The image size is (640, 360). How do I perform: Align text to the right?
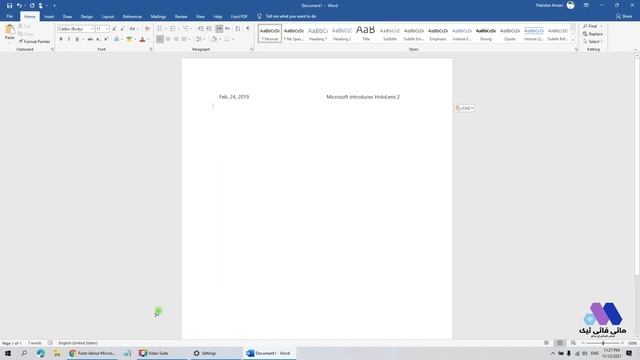coord(176,39)
